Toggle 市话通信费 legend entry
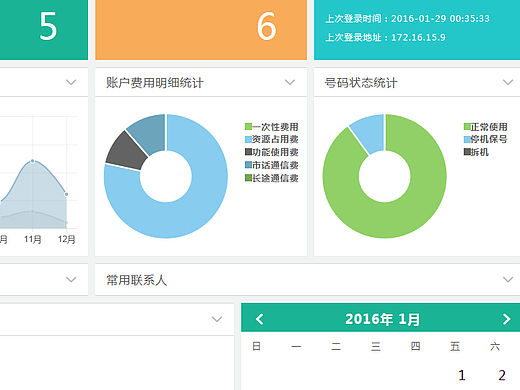 (x=271, y=165)
